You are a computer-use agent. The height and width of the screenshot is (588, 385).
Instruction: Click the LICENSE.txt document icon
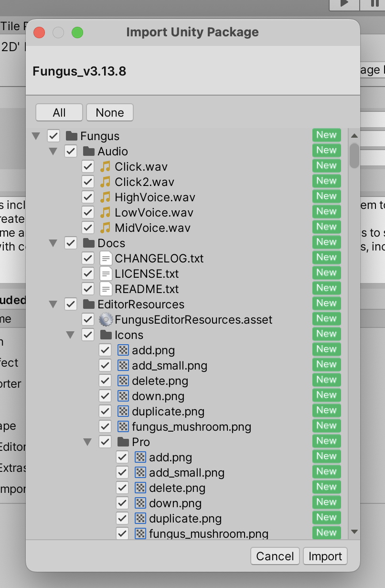point(106,274)
